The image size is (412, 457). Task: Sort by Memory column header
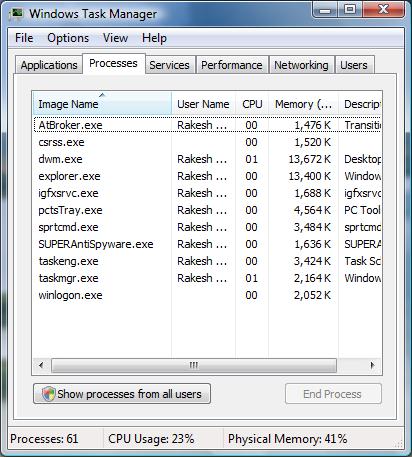pos(304,104)
